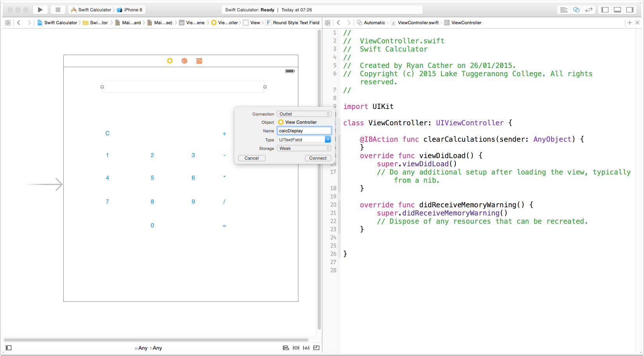
Task: Select the divide slash button
Action: click(224, 202)
